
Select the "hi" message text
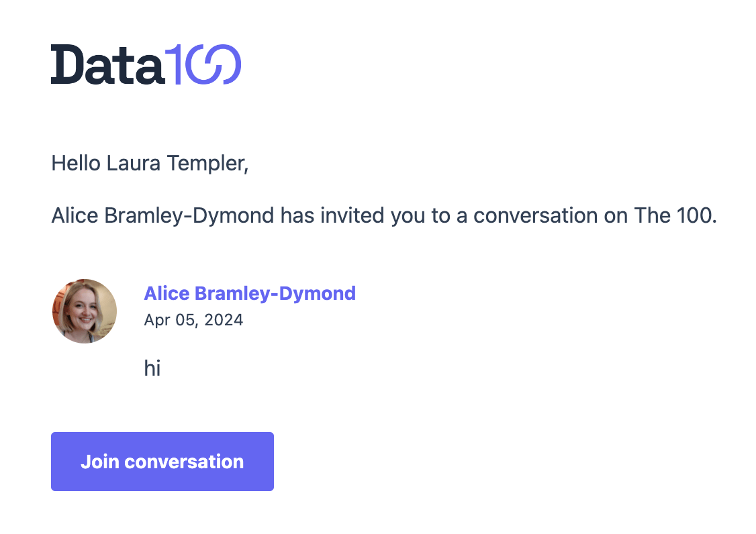coord(152,368)
